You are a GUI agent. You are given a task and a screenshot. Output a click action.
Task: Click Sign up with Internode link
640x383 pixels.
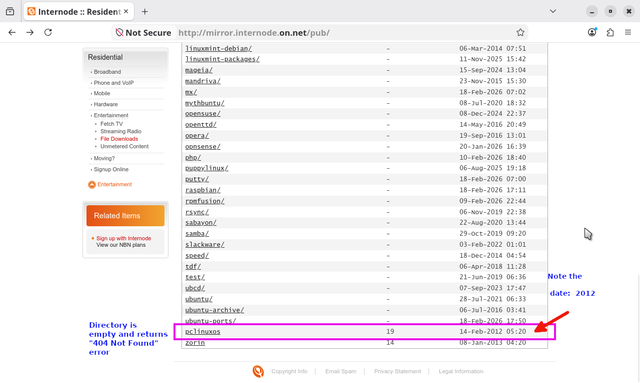click(124, 238)
